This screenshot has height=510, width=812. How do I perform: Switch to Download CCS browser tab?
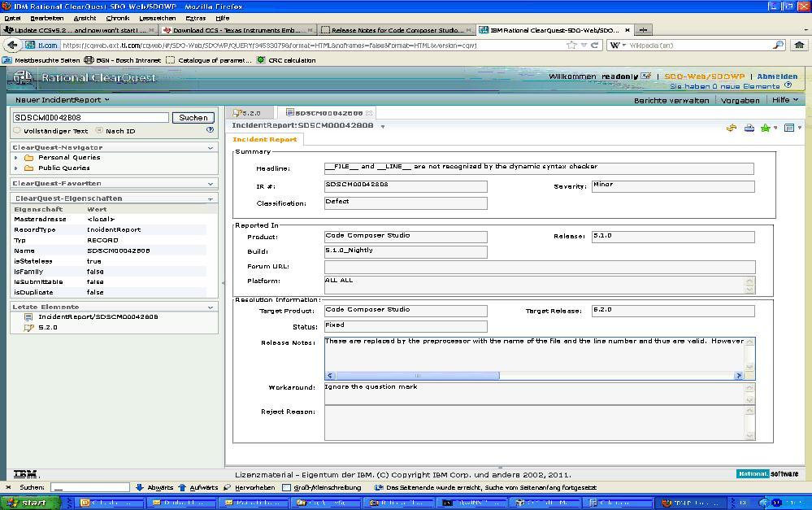coord(237,30)
